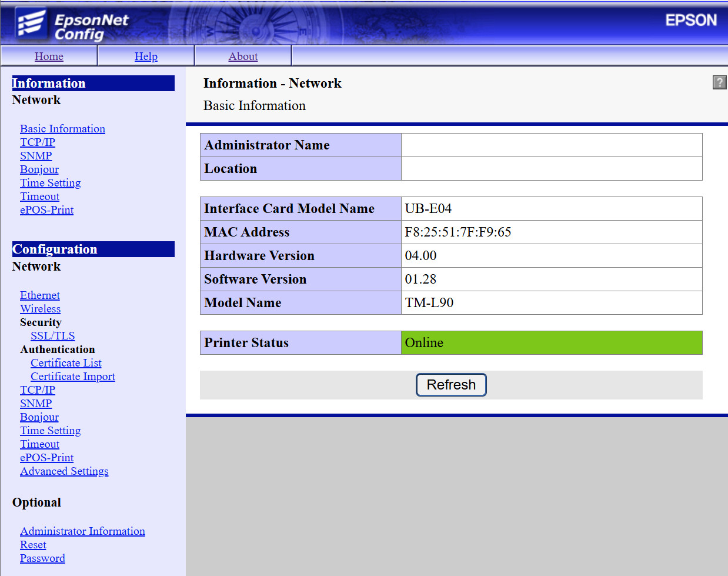Click the UB-E04 interface card value
Viewport: 728px width, 576px height.
428,209
